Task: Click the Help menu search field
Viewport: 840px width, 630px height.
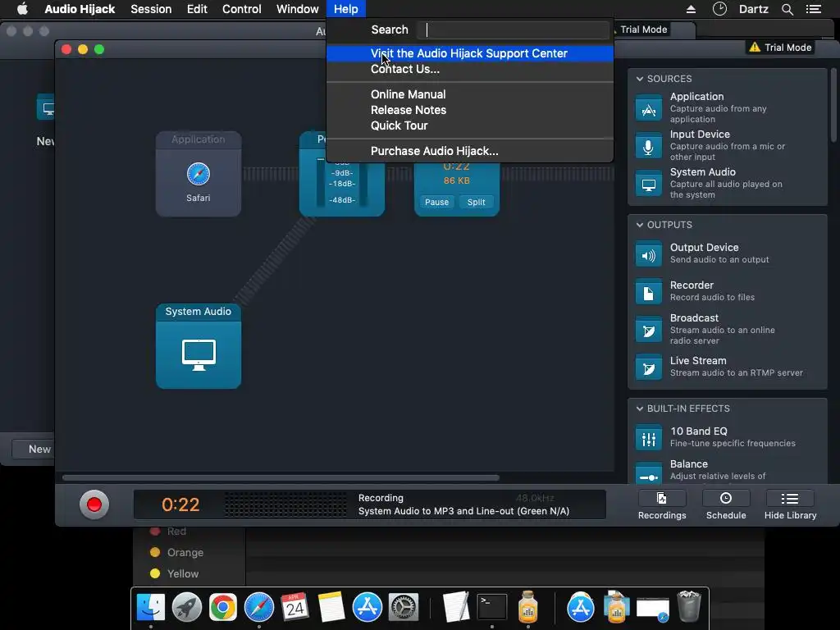Action: [x=514, y=30]
